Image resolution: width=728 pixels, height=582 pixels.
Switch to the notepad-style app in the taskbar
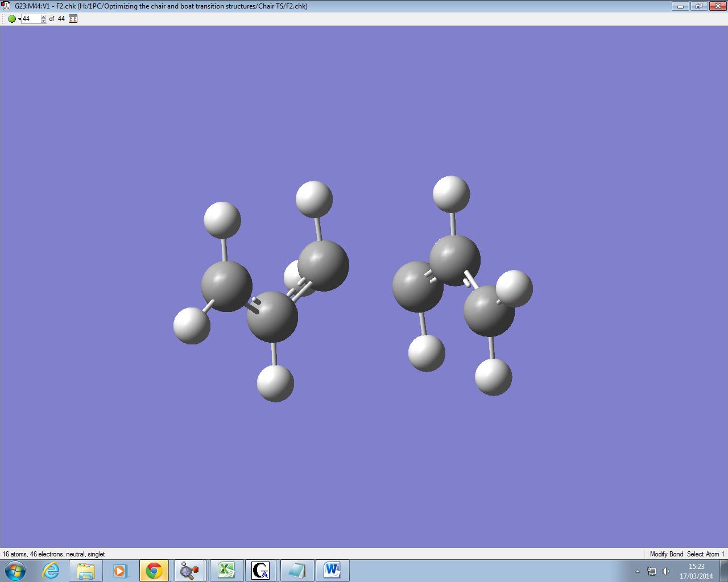297,570
